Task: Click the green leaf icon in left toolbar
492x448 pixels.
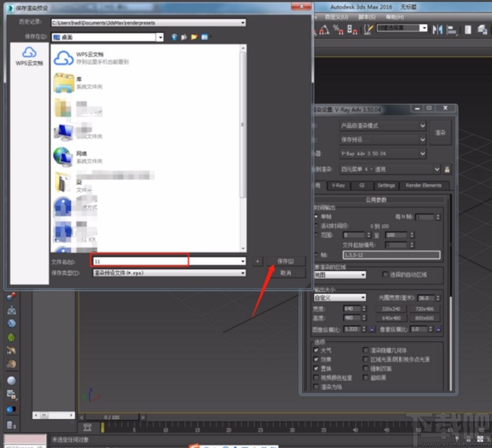Action: (x=12, y=337)
